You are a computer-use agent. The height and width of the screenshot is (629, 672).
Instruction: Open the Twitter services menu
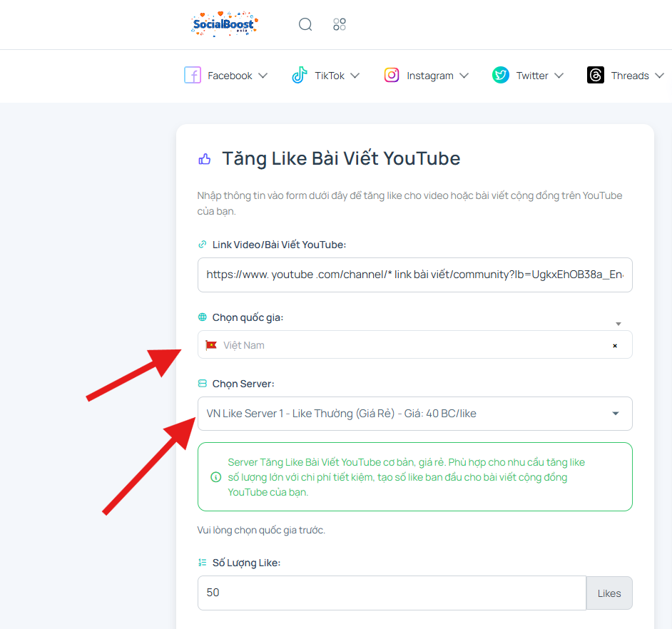528,76
